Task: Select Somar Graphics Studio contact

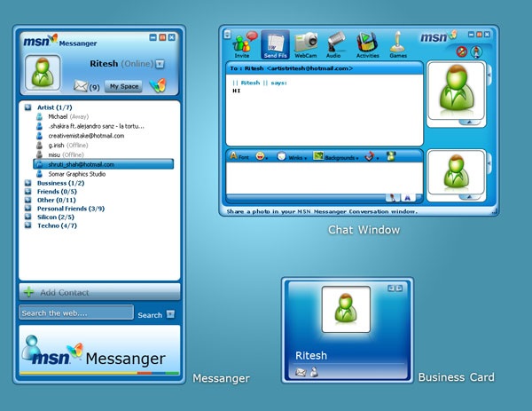Action: pos(76,174)
